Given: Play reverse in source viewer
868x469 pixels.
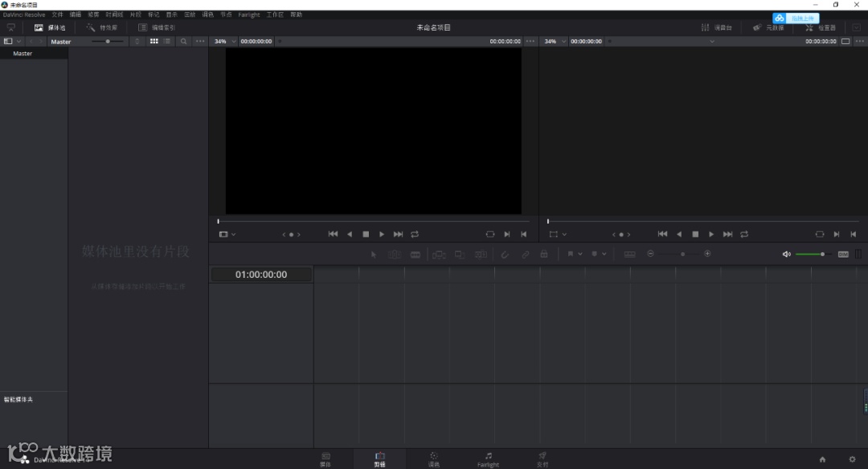Looking at the screenshot, I should (350, 234).
